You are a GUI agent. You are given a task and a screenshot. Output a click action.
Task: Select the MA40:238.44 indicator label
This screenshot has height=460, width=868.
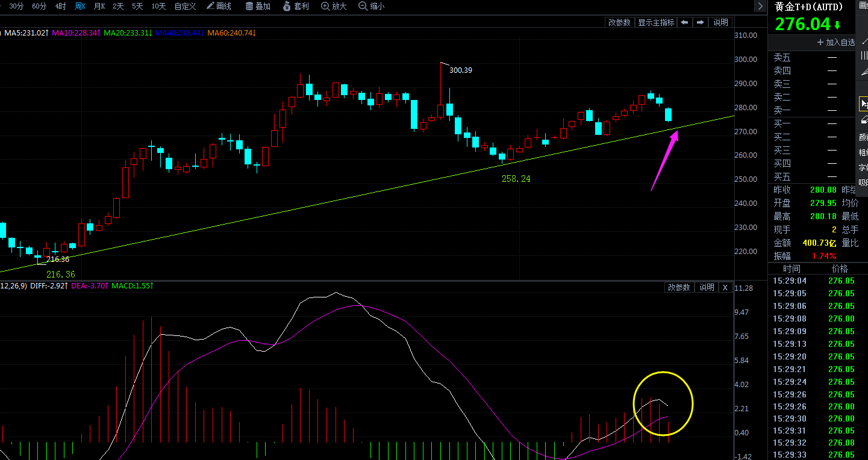pos(180,33)
